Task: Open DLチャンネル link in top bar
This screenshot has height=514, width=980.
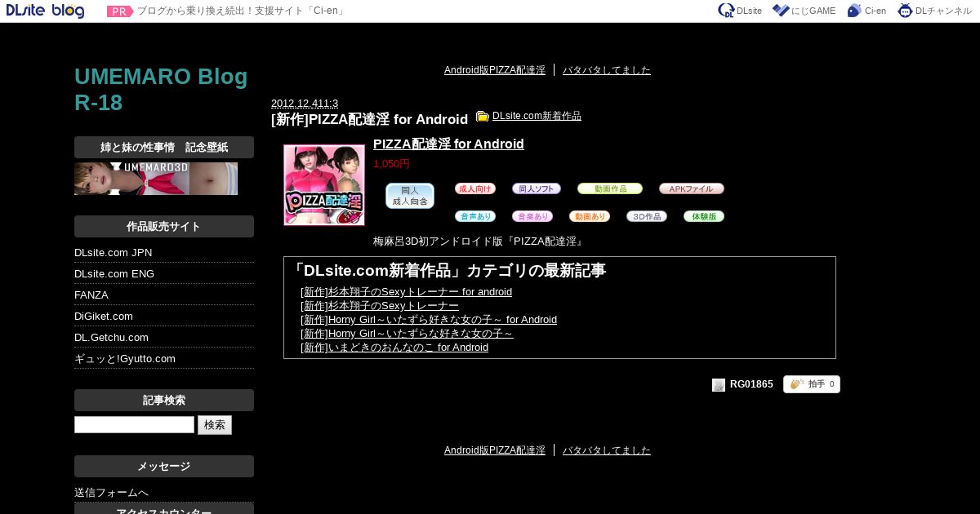Action: click(934, 11)
